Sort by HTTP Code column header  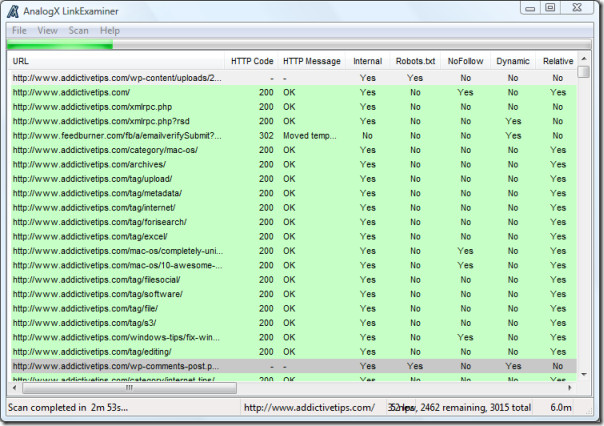pyautogui.click(x=252, y=61)
